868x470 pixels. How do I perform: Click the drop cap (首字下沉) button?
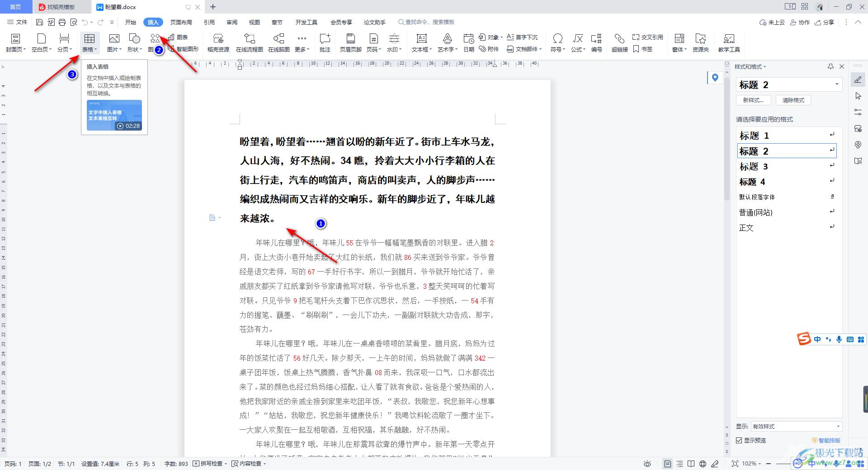pos(522,37)
